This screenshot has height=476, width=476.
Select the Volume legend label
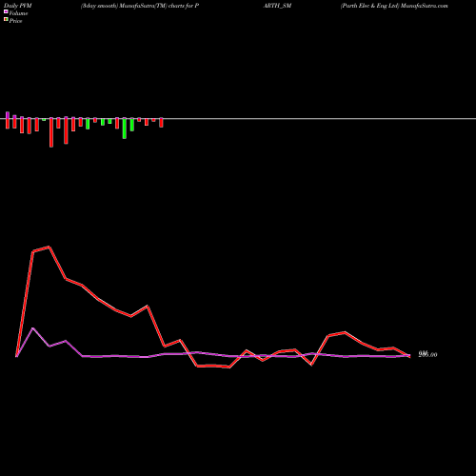(x=18, y=13)
